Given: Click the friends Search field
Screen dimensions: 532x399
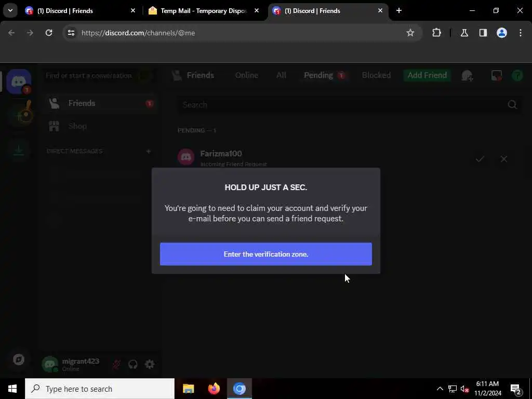Looking at the screenshot, I should point(350,104).
